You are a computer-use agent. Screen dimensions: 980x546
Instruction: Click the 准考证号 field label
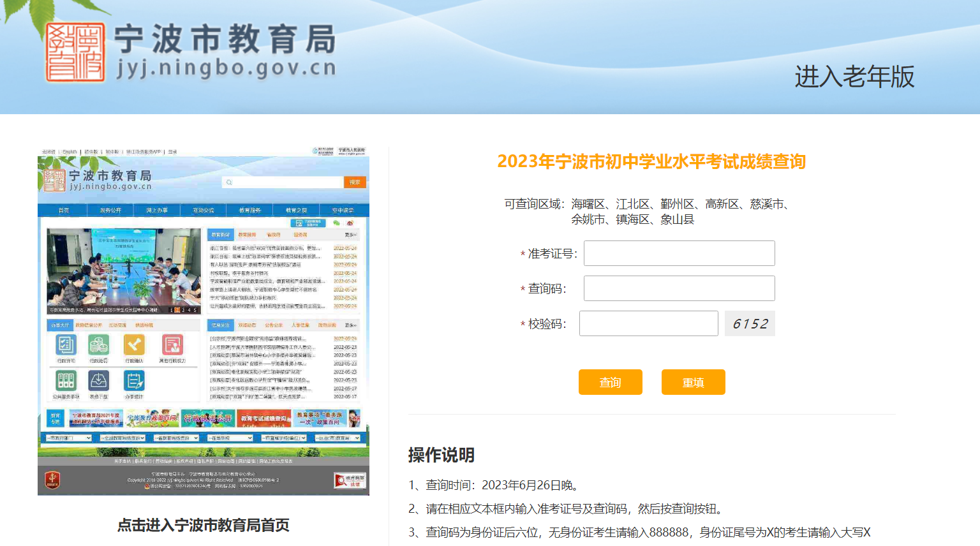click(553, 254)
